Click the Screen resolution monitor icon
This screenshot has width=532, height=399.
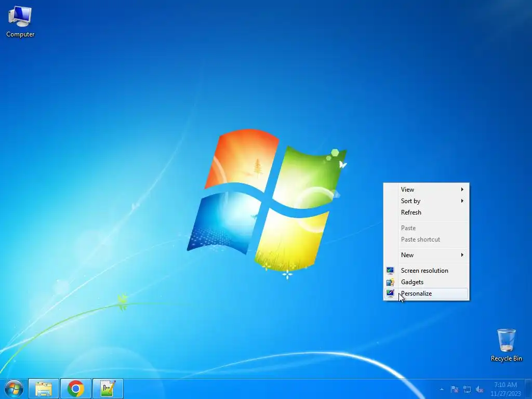pyautogui.click(x=390, y=270)
